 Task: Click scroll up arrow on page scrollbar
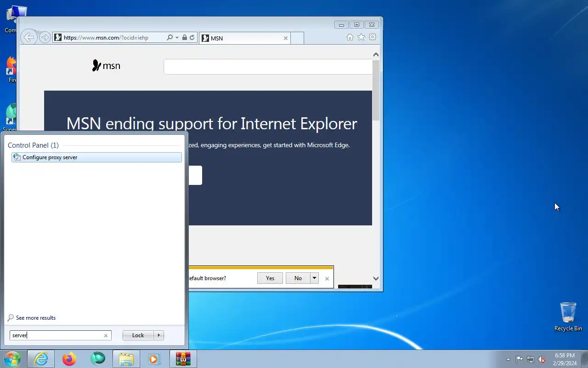[376, 55]
